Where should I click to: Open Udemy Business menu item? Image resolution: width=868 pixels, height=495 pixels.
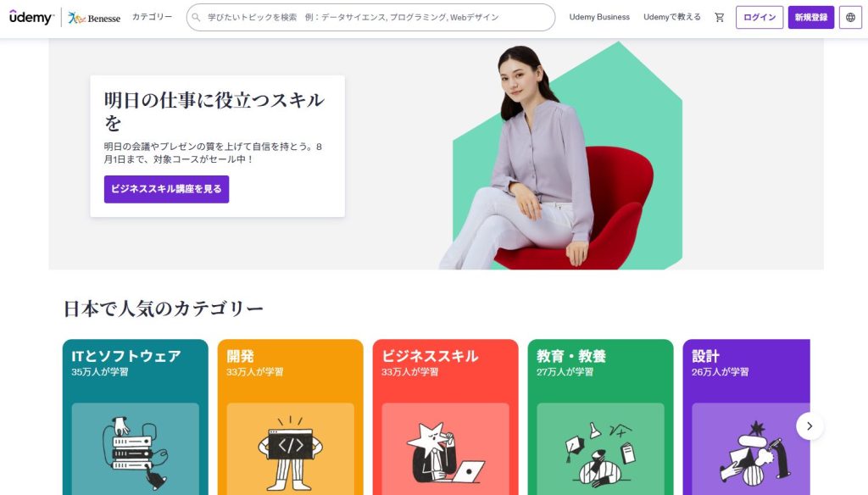coord(599,17)
